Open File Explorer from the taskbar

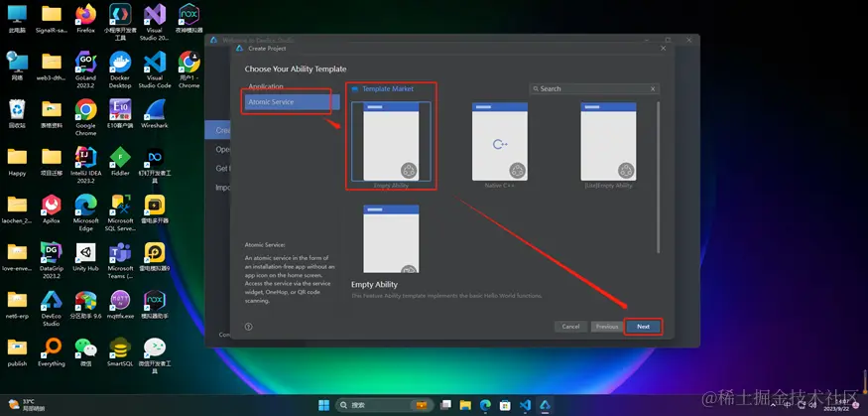(465, 405)
